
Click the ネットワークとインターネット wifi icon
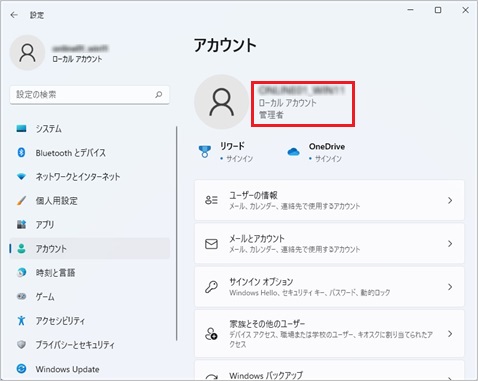[21, 177]
